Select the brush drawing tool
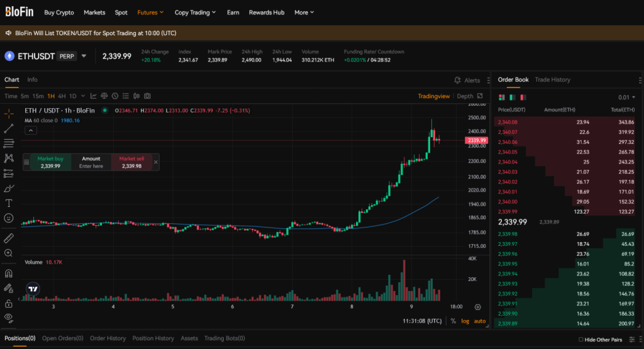The width and height of the screenshot is (644, 349). [x=9, y=189]
